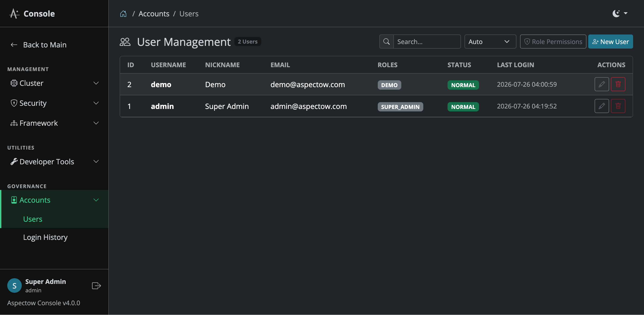Click the Framework hierarchy icon
The width and height of the screenshot is (644, 315).
pos(14,123)
